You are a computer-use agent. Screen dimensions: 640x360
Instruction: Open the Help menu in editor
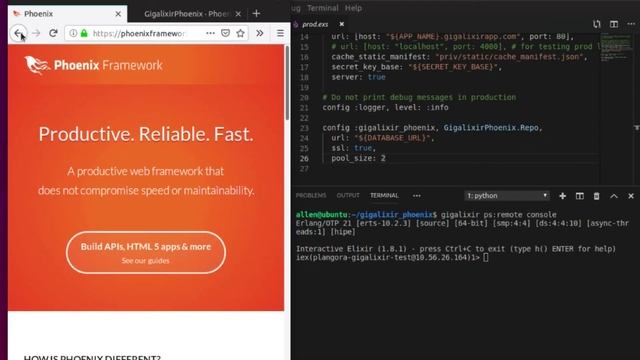pyautogui.click(x=353, y=8)
